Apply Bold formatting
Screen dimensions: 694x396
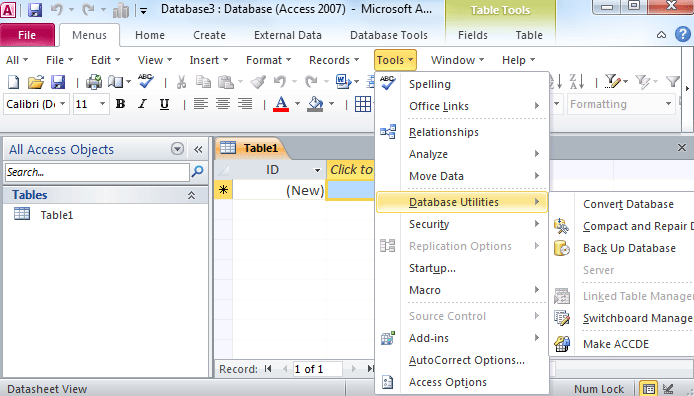pos(120,104)
